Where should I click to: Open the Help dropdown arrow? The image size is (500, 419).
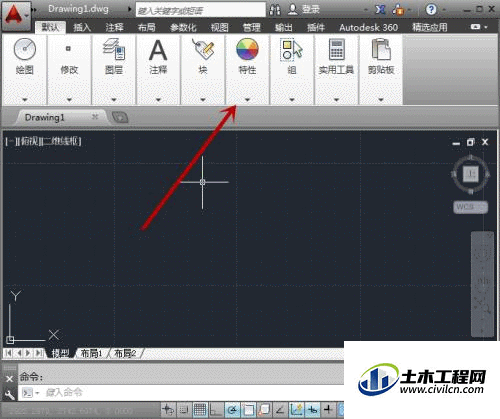444,10
